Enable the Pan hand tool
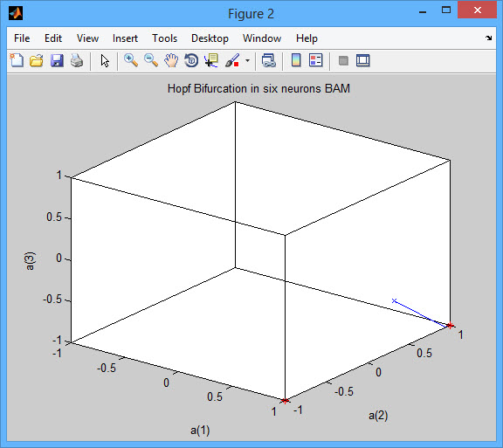The height and width of the screenshot is (448, 503). 171,60
